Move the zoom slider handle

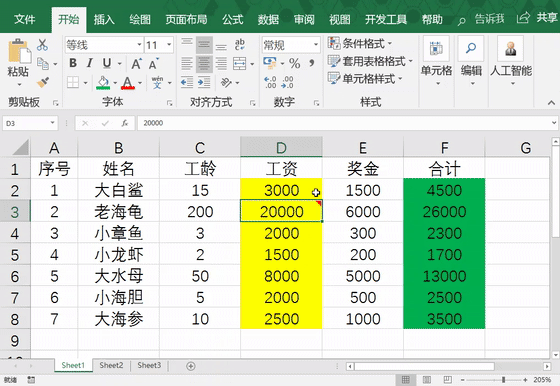(504, 380)
